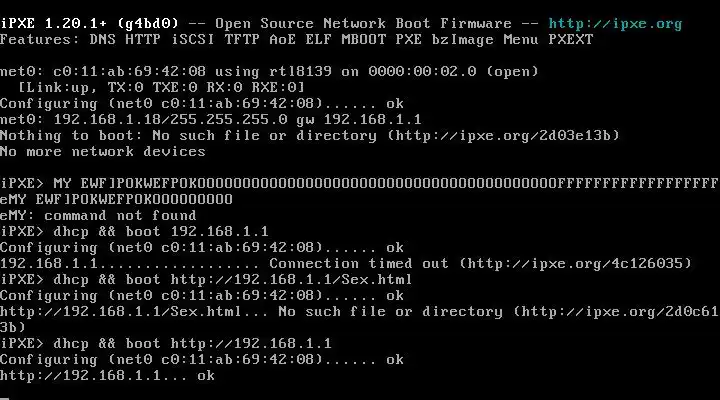720x400 pixels.
Task: Click the ipxe.org/2d0c61 error URL
Action: coord(620,312)
